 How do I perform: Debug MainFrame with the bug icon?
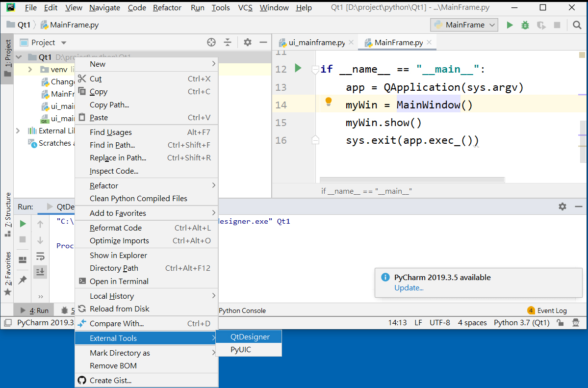coord(525,25)
